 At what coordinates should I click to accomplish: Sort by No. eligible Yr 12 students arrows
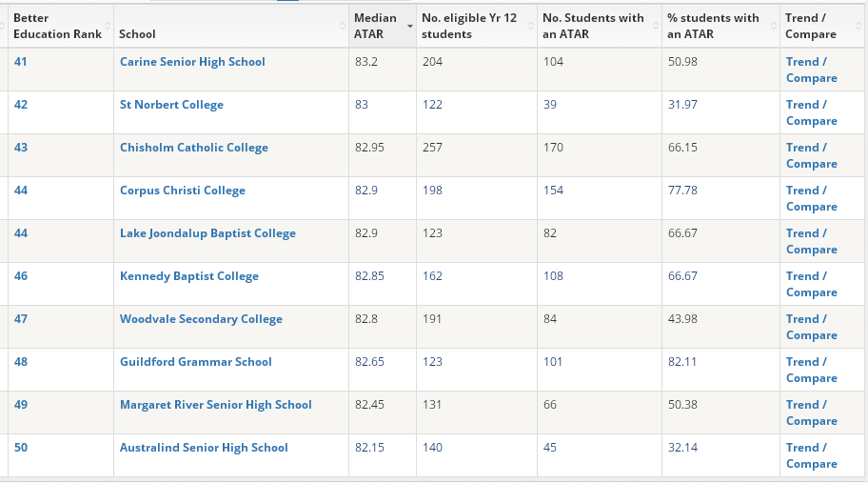(531, 26)
